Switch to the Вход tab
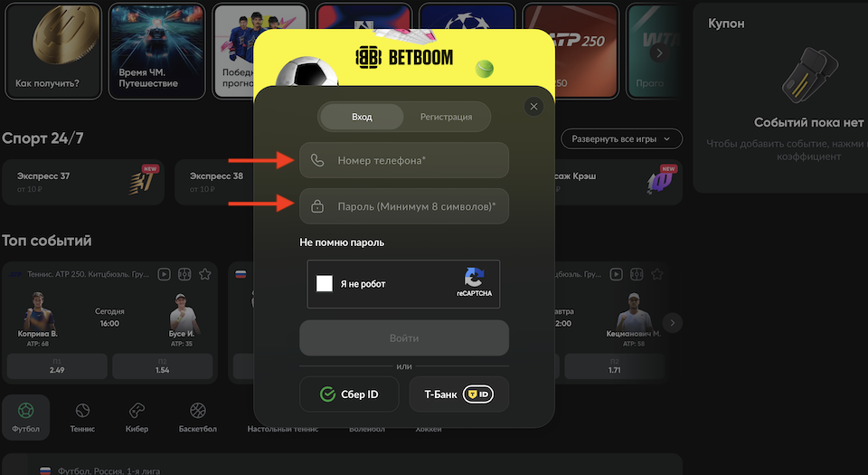 pos(362,117)
